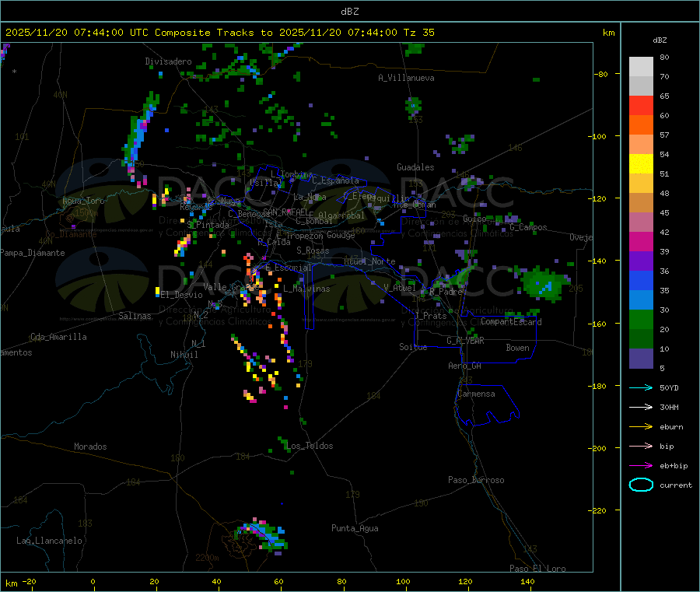Click the 'Bowen' map label
This screenshot has width=700, height=592.
point(517,348)
